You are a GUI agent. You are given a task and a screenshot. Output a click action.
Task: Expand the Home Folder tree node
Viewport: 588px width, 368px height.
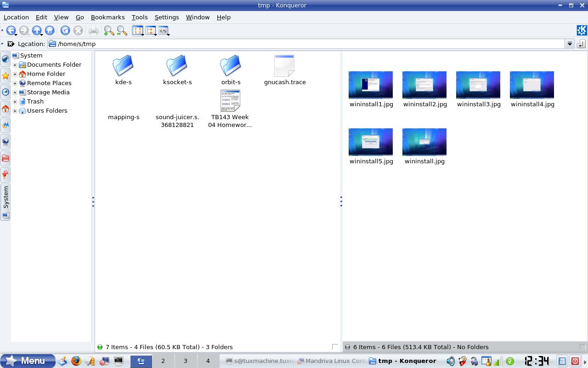pos(15,74)
